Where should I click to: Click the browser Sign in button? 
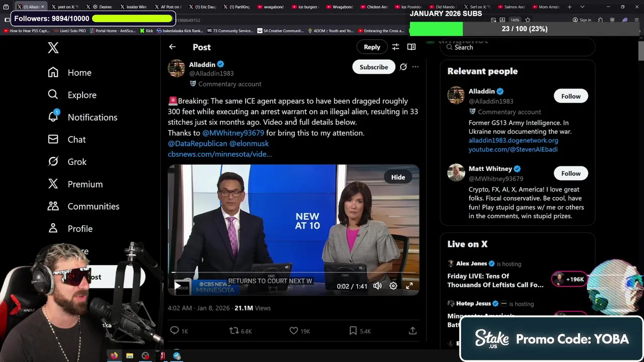pos(582,20)
